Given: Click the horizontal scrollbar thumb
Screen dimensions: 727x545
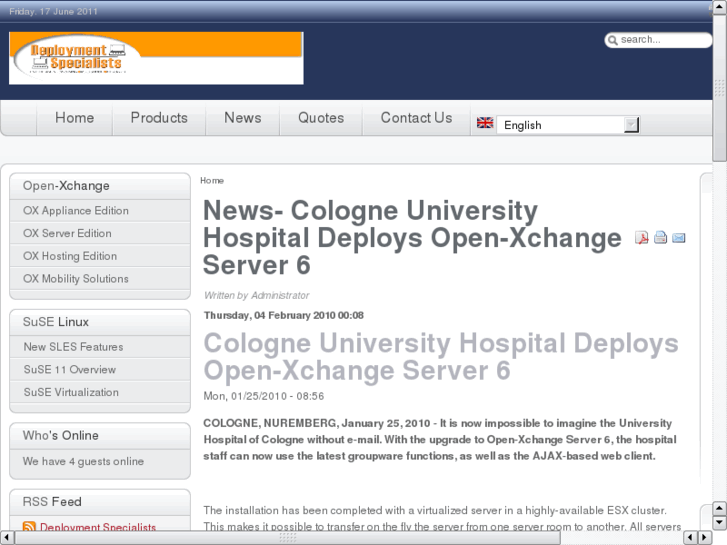Looking at the screenshot, I should click(x=287, y=538).
